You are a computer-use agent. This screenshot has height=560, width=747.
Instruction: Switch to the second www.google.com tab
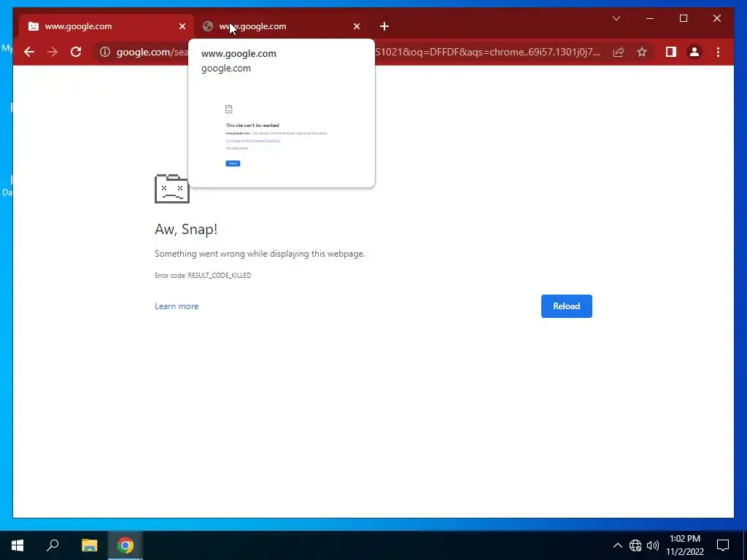pos(281,26)
